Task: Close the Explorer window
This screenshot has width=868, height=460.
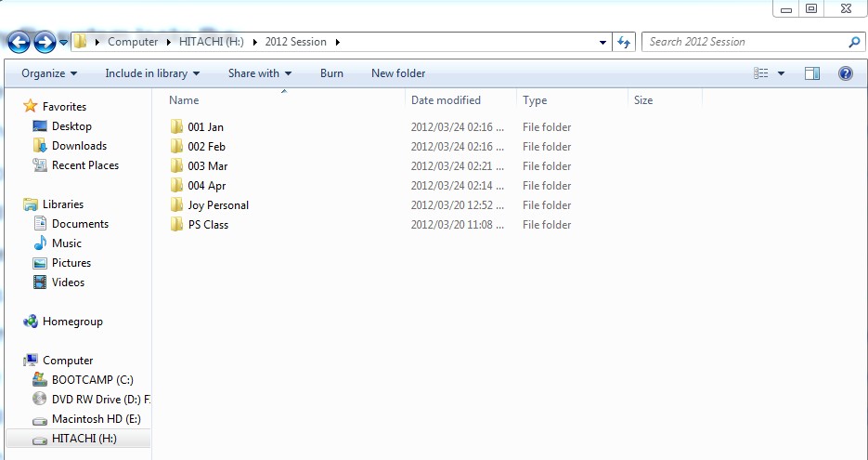Action: [846, 8]
